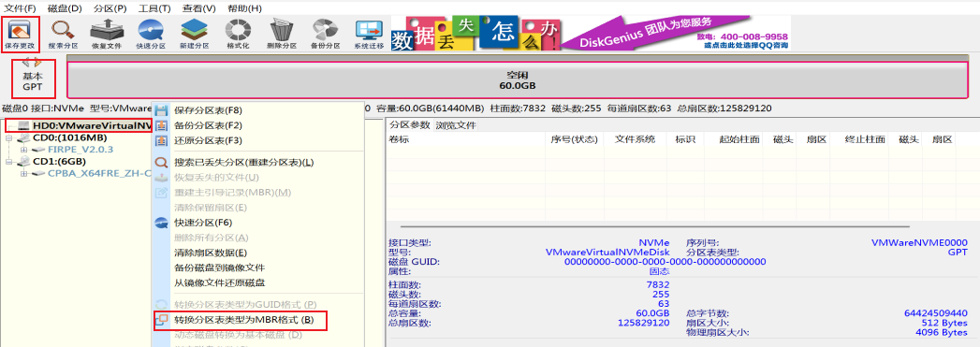
Task: Open the 工具(T) menu
Action: pyautogui.click(x=154, y=8)
